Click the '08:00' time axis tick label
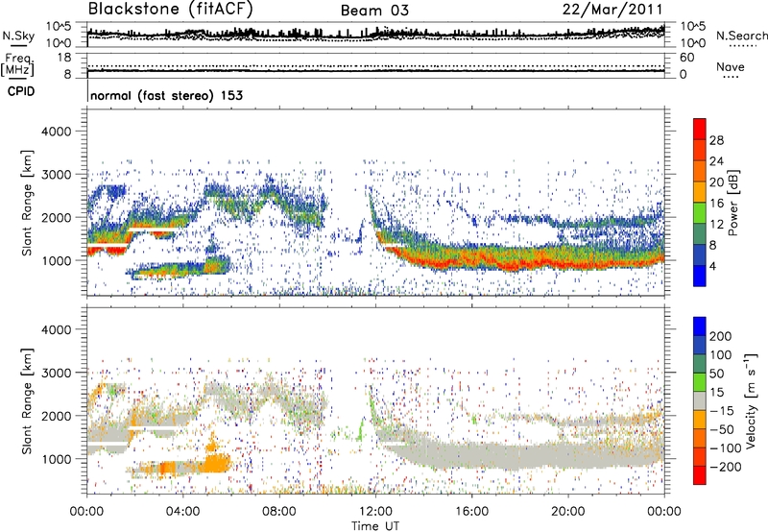 click(279, 512)
